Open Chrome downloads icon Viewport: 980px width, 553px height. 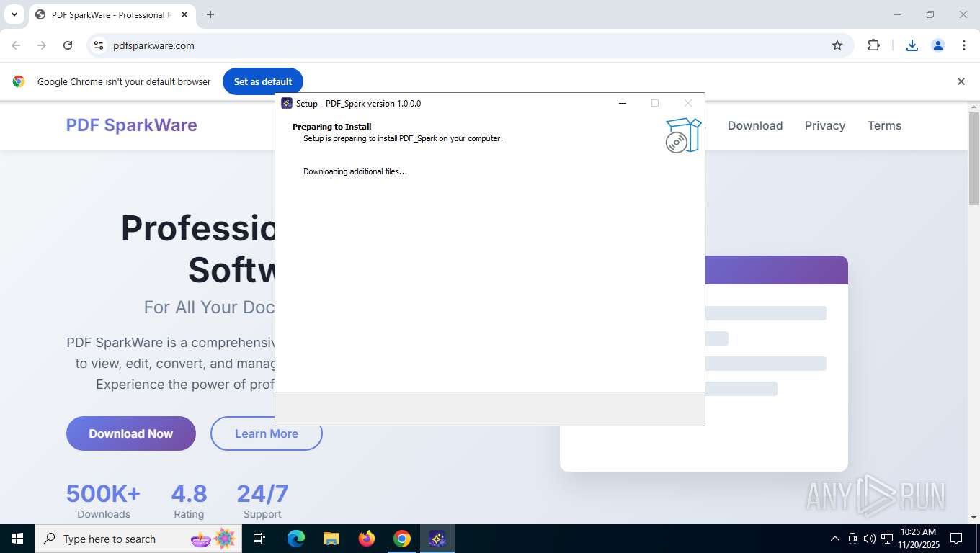click(912, 45)
